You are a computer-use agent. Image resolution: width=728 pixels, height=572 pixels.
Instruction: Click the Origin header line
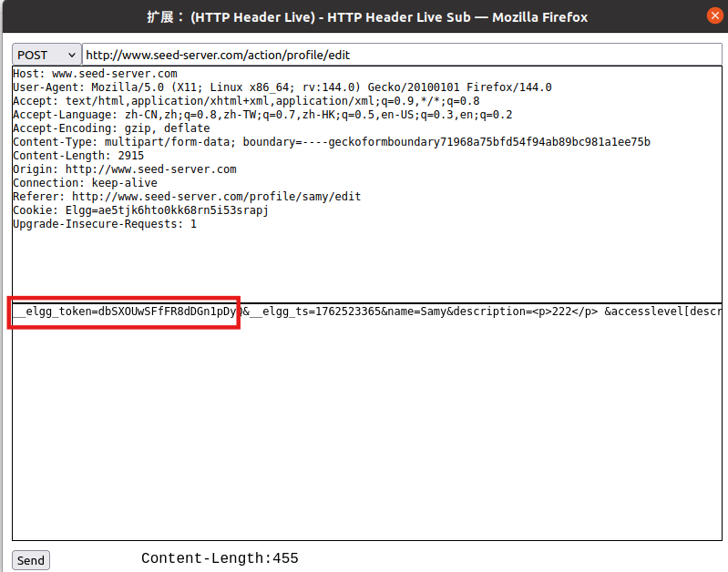pos(125,169)
